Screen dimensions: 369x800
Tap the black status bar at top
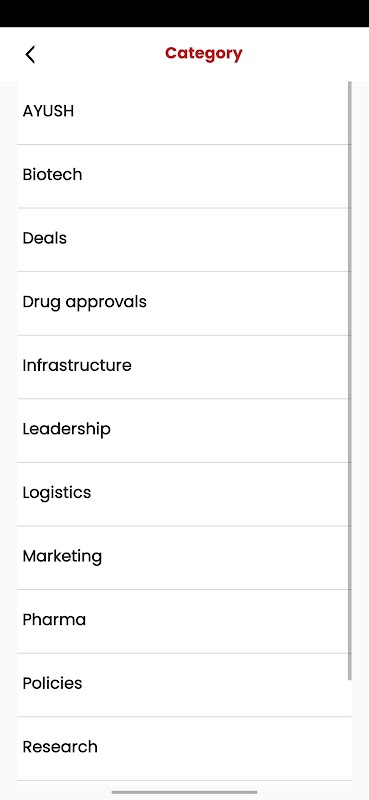184,13
